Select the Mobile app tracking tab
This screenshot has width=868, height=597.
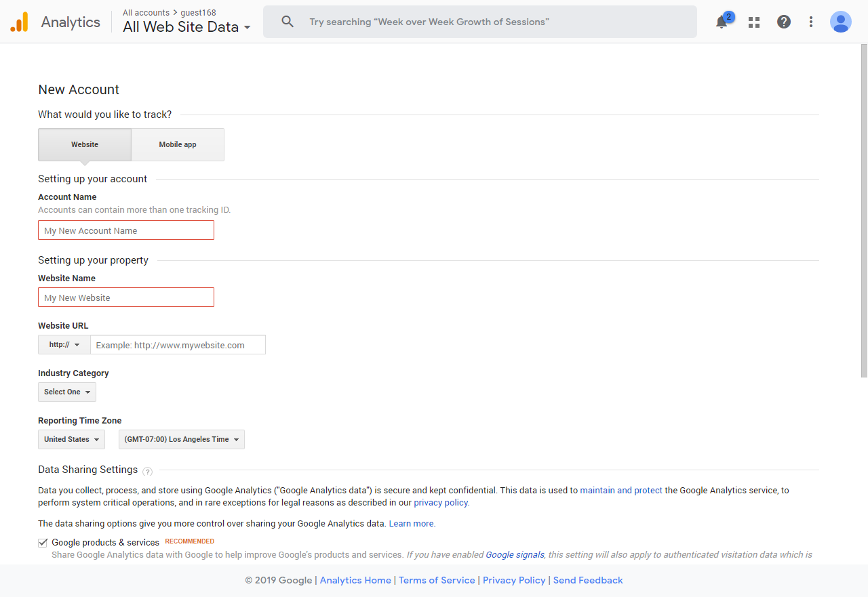(x=178, y=144)
